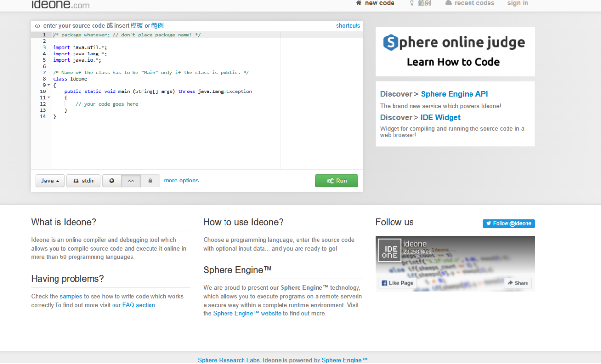
Task: Collapse code fold arrow at line 11
Action: coord(49,98)
